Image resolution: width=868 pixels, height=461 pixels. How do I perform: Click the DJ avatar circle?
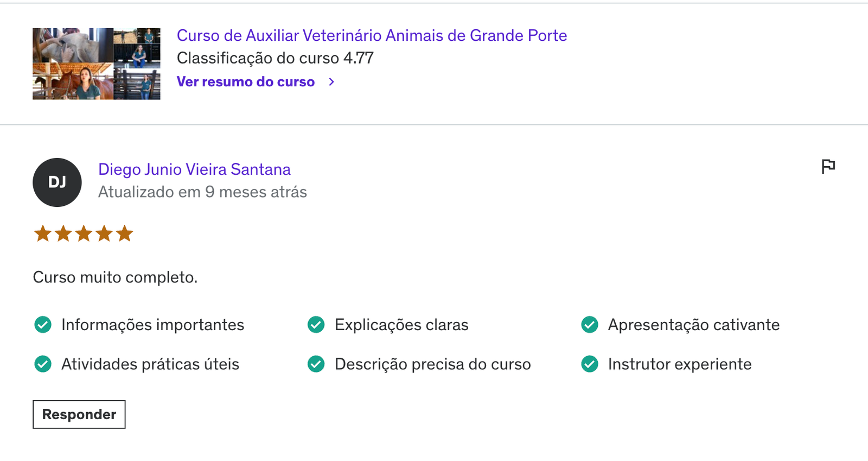pos(57,182)
